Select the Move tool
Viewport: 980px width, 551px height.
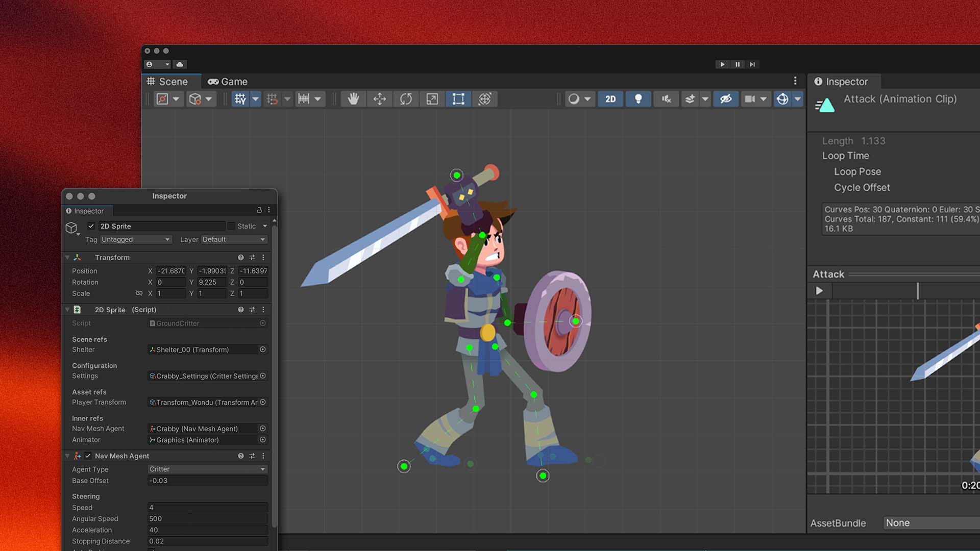click(x=379, y=99)
